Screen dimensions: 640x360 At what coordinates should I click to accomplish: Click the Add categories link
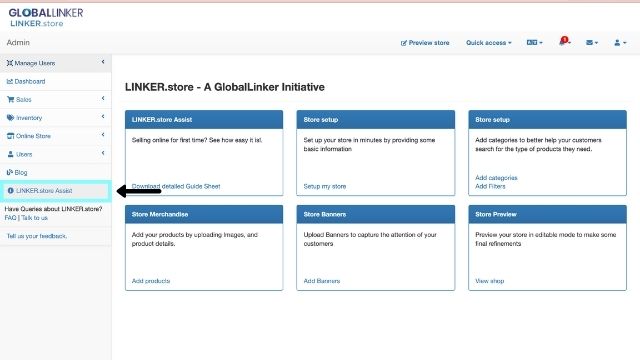tap(496, 178)
